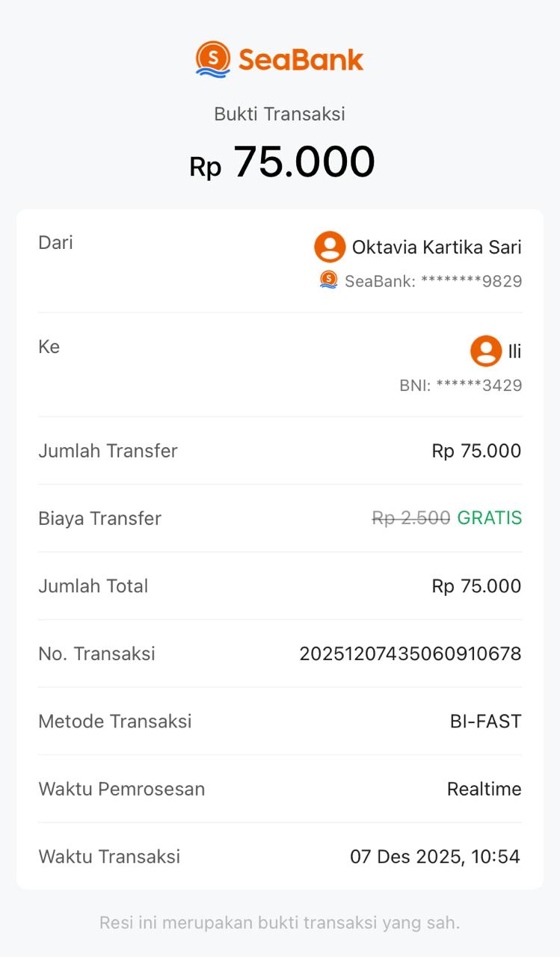
Task: Select recipient name Ili
Action: (x=514, y=351)
